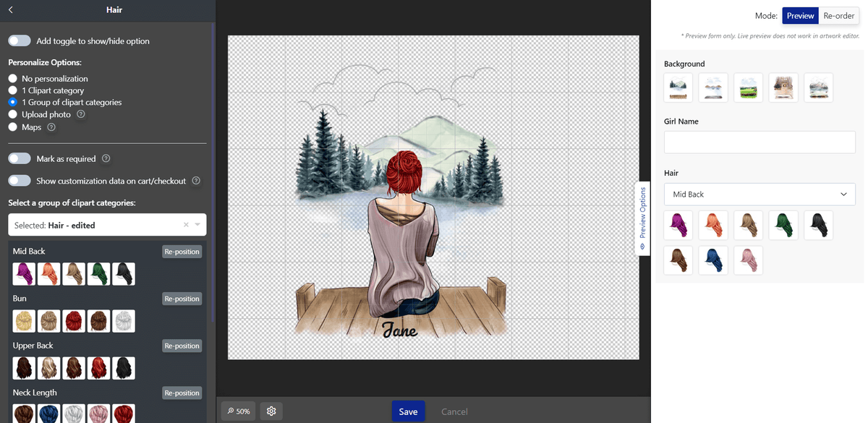Viewport: 868px width, 423px height.
Task: Switch to Re-order mode
Action: tap(839, 16)
